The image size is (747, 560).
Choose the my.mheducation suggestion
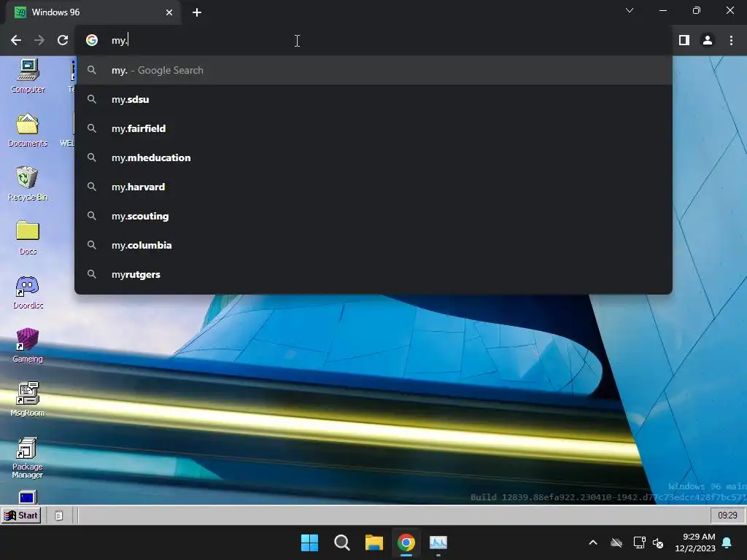373,157
